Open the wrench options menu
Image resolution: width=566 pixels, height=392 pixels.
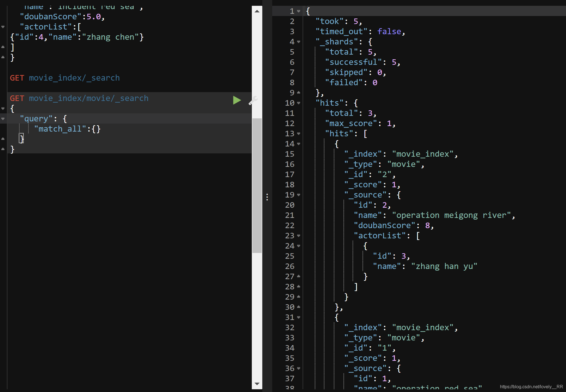253,100
